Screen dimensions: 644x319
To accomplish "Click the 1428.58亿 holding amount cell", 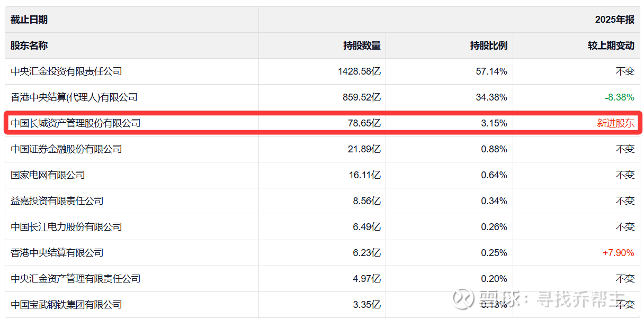I will coord(359,71).
